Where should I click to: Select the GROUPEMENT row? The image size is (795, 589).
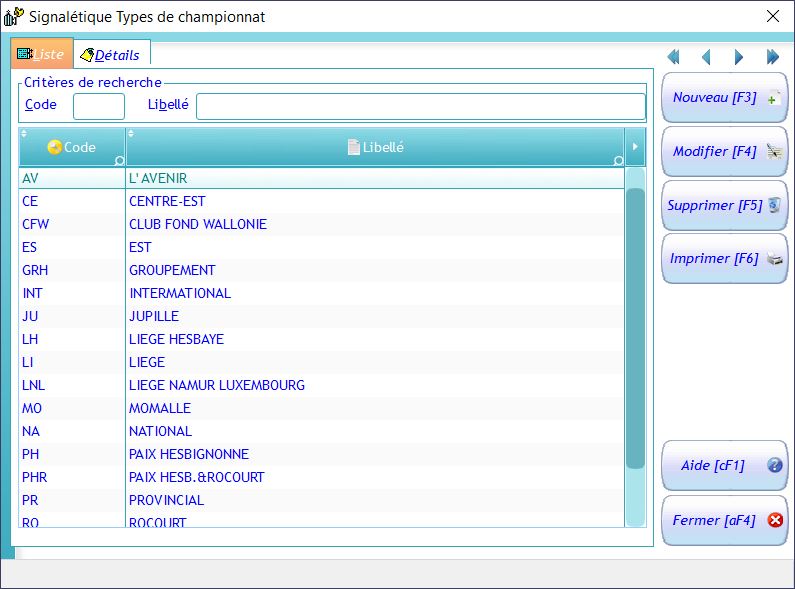click(321, 270)
